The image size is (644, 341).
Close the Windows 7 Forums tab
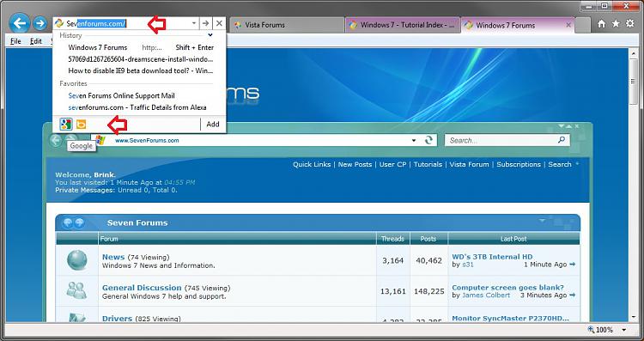[x=568, y=25]
